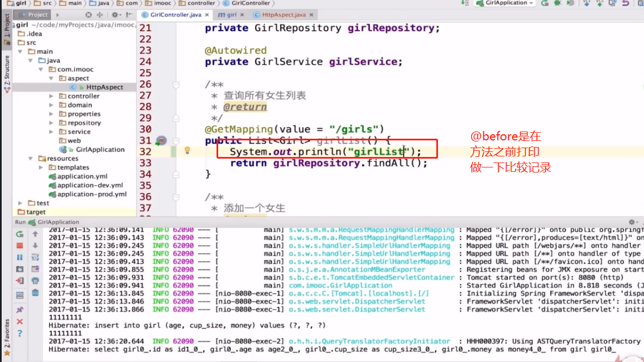Stop the running application with the red square
The width and height of the screenshot is (644, 362).
[20, 246]
